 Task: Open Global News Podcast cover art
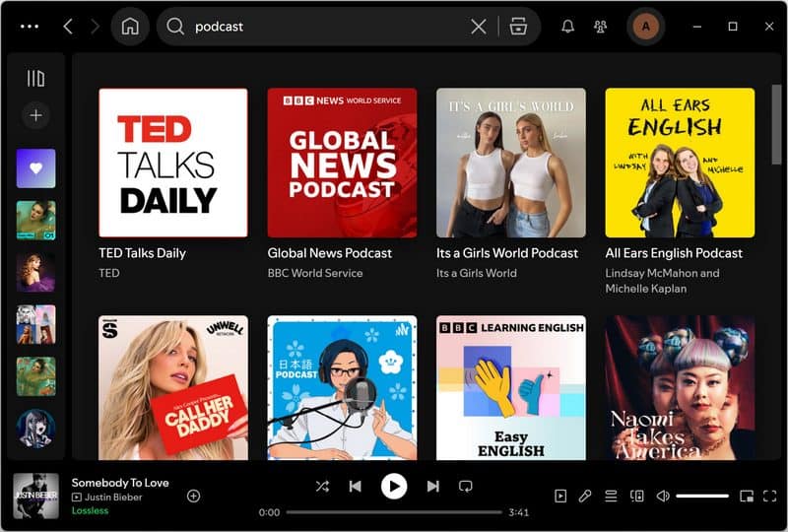tap(342, 163)
